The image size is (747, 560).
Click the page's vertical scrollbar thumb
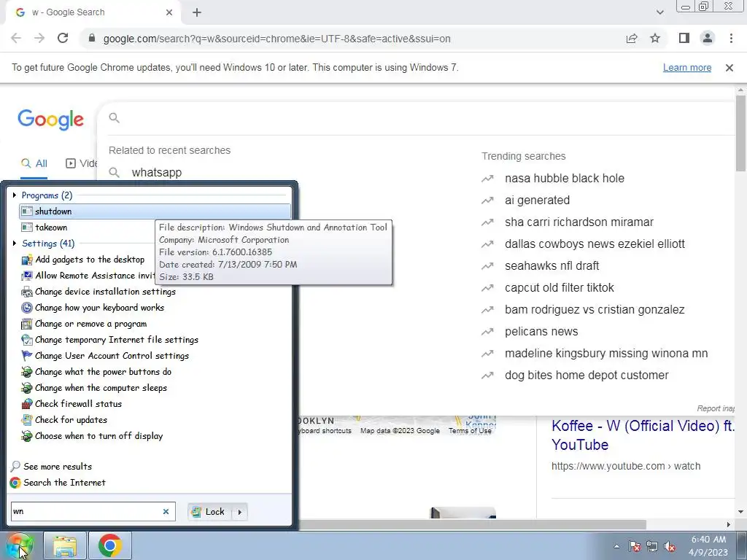[x=741, y=133]
